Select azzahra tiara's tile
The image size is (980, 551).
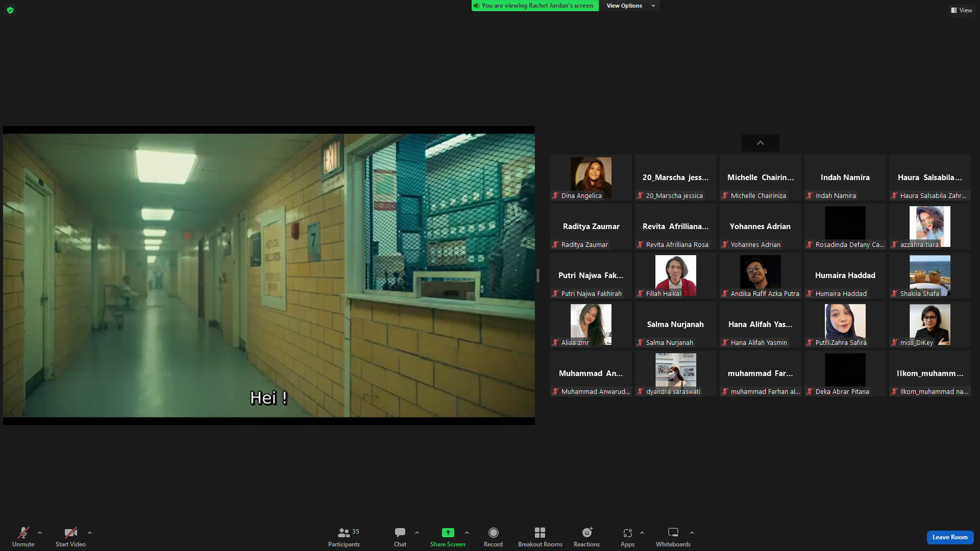click(x=930, y=227)
